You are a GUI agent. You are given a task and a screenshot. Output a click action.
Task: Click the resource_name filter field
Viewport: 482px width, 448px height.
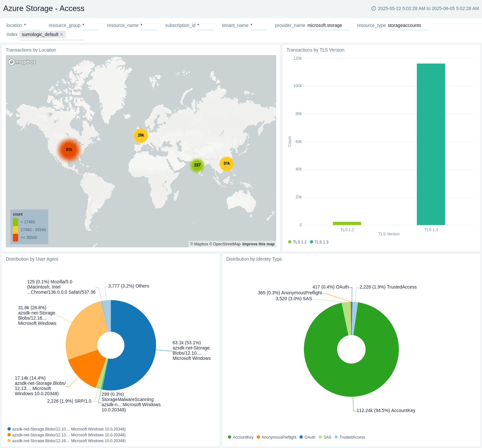[149, 26]
